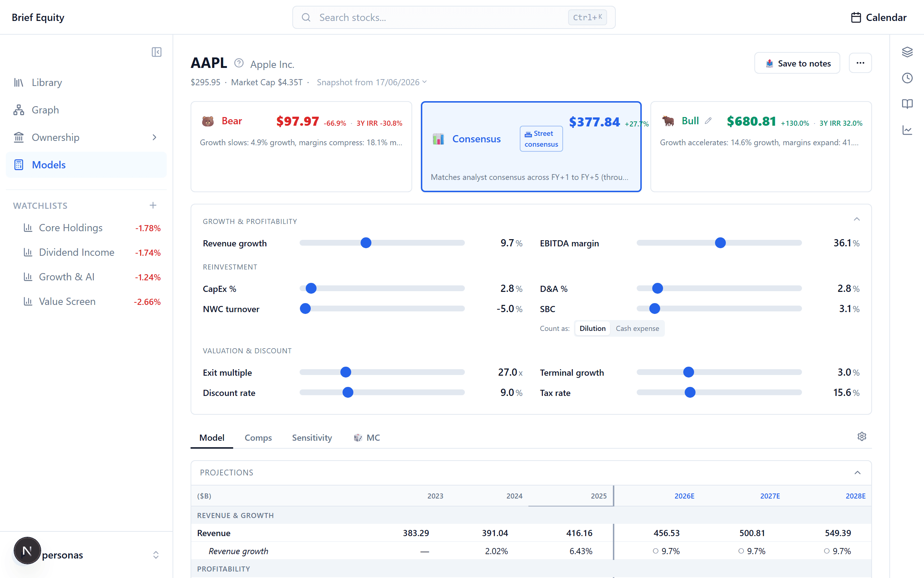
Task: Open the history clock icon in right rail
Action: tap(907, 78)
